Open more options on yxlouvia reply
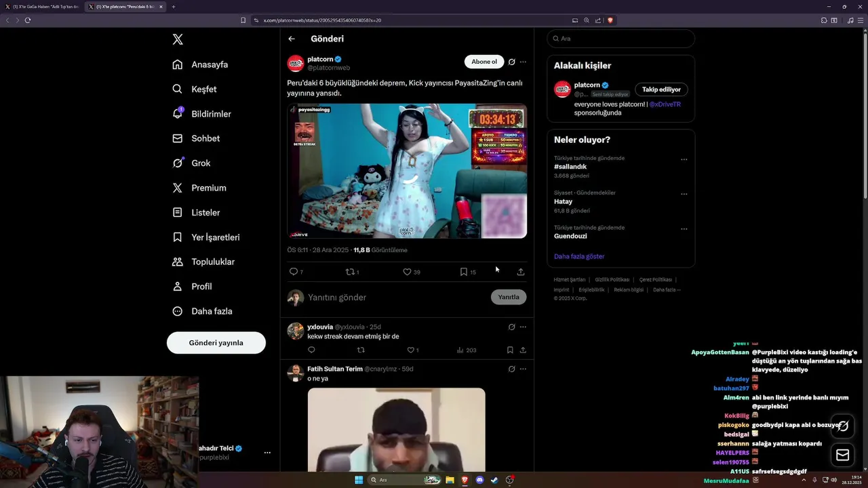 pos(523,327)
